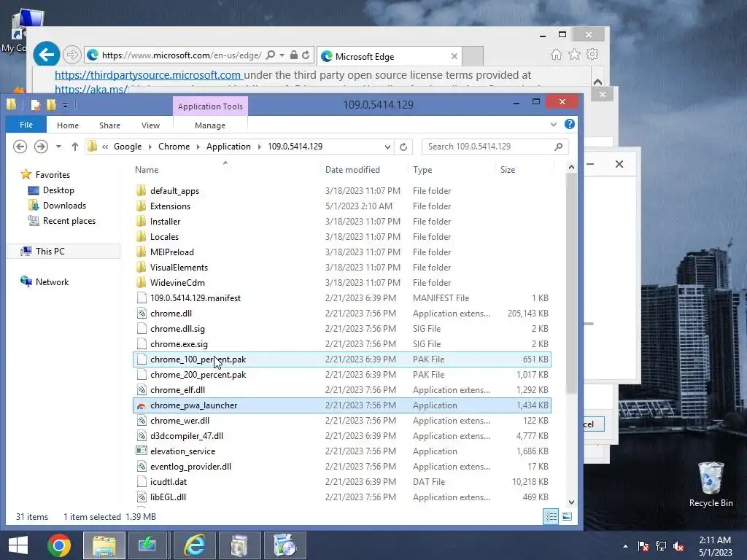Open Internet Explorer from the taskbar
The image size is (747, 560).
194,545
